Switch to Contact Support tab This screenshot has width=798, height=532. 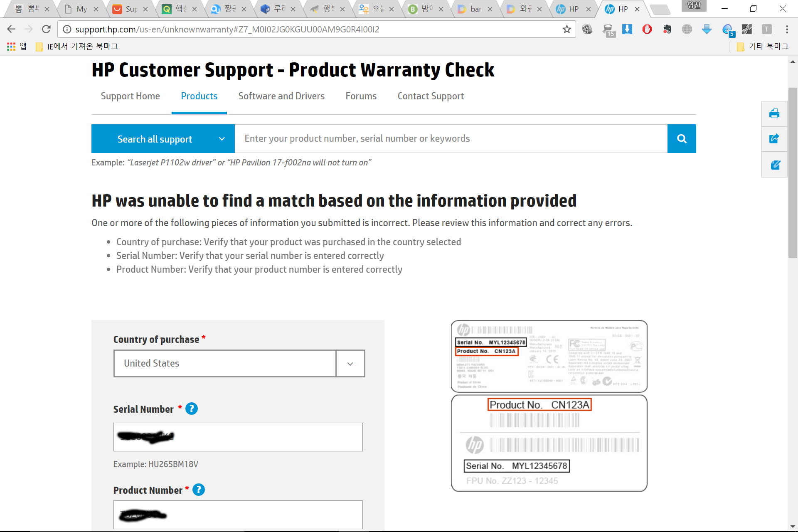point(431,96)
